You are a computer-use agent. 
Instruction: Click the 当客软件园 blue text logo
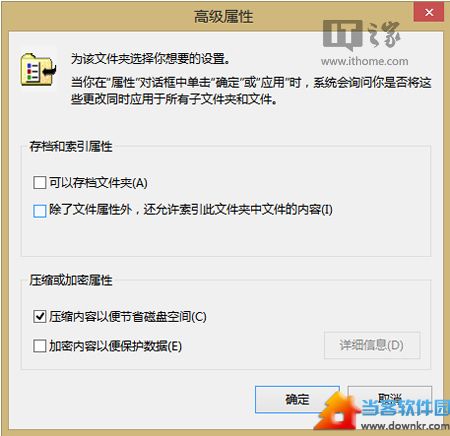coord(405,407)
